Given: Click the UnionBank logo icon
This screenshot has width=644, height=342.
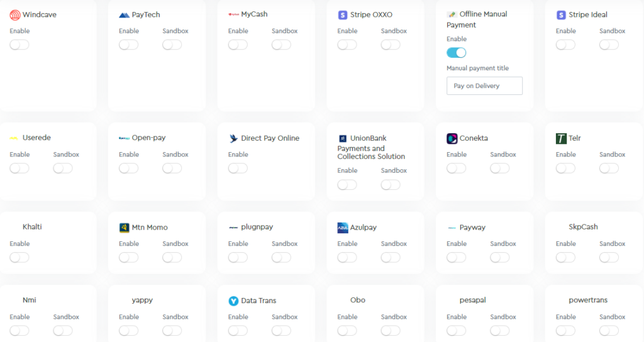Looking at the screenshot, I should (x=343, y=138).
